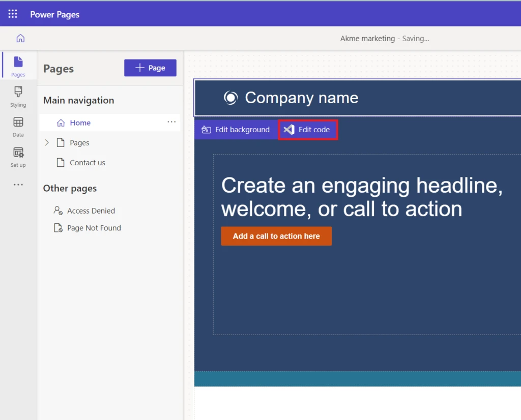
Task: Select the Contact us page
Action: pyautogui.click(x=88, y=162)
